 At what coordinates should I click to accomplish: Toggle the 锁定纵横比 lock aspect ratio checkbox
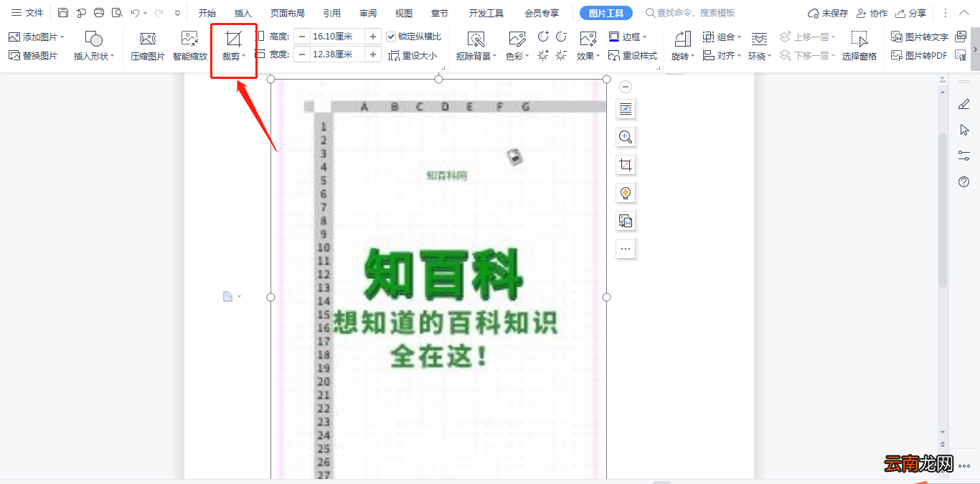391,37
